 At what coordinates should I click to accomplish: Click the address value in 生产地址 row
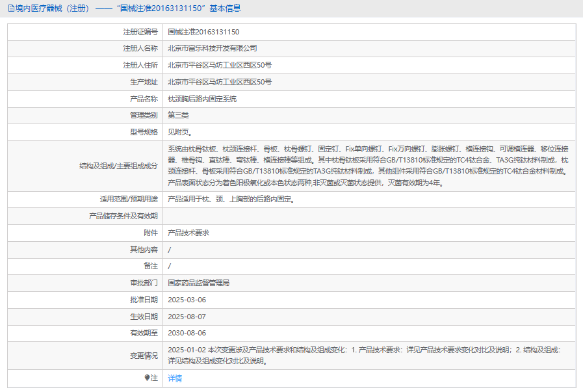pos(220,82)
